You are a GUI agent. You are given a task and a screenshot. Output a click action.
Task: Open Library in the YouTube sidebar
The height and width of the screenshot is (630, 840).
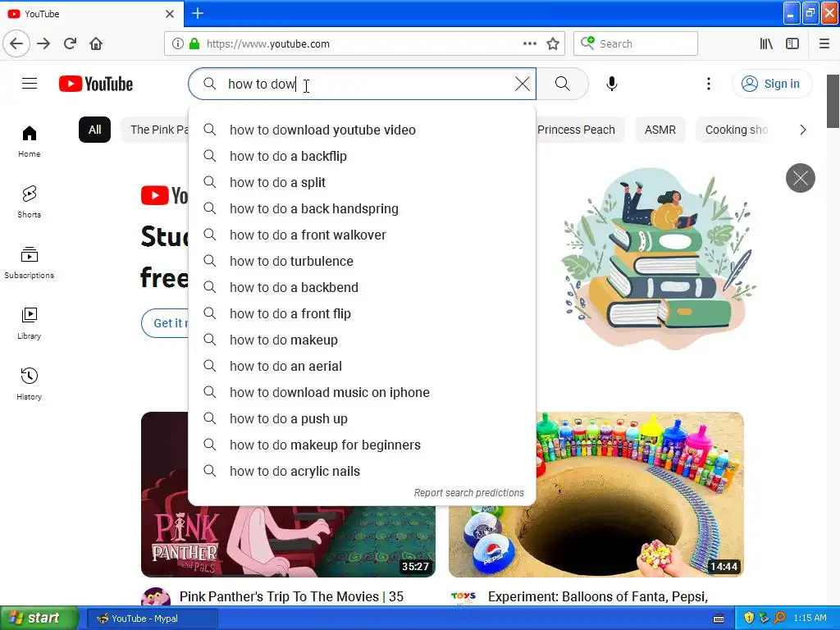point(30,323)
